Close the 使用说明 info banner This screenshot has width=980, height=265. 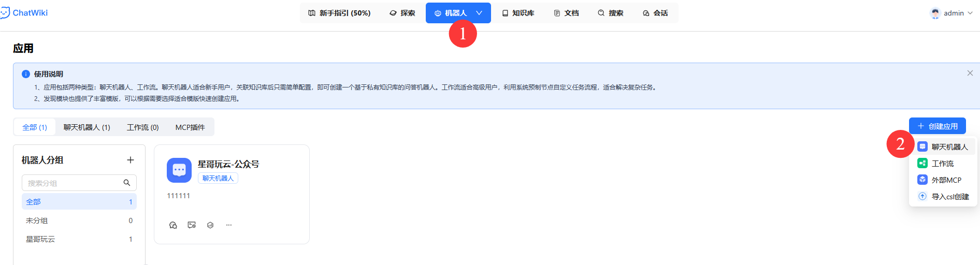[x=970, y=73]
